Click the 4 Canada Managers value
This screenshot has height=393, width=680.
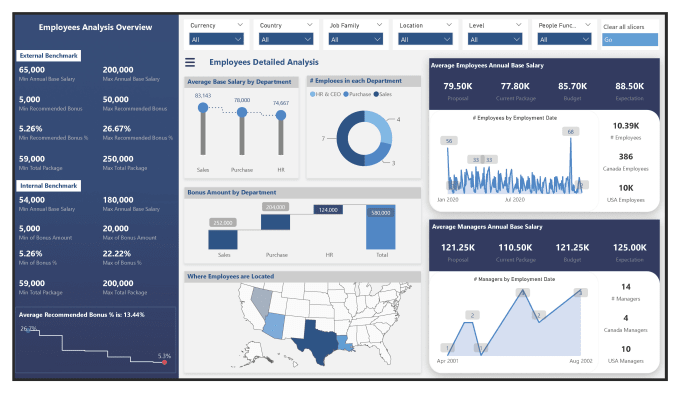pos(626,318)
